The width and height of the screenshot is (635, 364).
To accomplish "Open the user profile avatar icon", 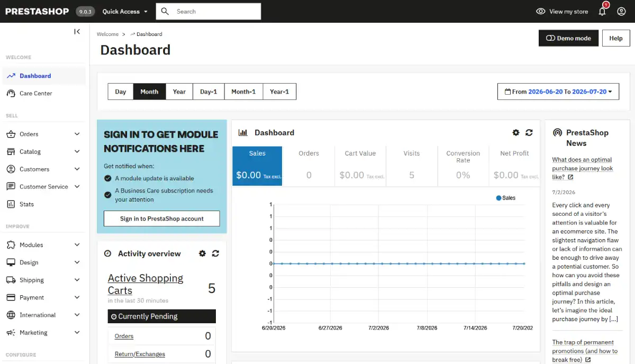I will pyautogui.click(x=621, y=11).
